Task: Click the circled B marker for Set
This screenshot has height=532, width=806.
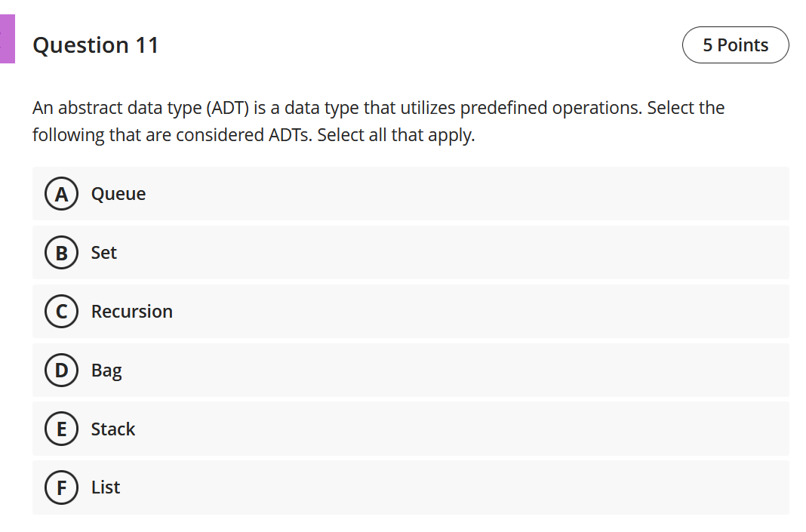Action: pos(61,252)
